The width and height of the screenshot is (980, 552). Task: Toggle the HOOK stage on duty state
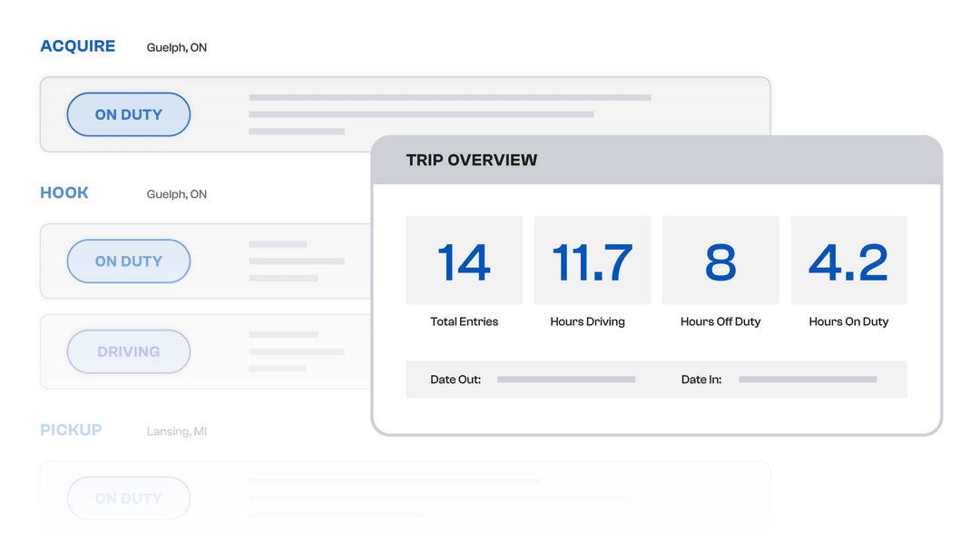(128, 261)
